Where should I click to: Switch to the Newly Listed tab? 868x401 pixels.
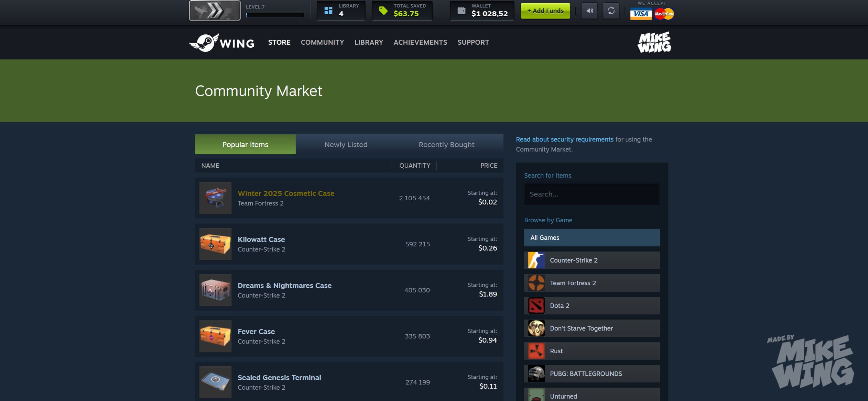coord(346,144)
